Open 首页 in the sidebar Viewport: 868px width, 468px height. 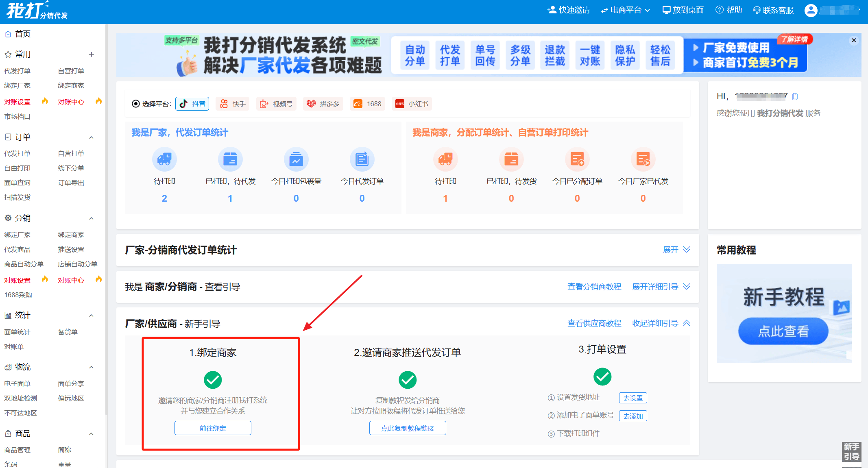pyautogui.click(x=18, y=34)
